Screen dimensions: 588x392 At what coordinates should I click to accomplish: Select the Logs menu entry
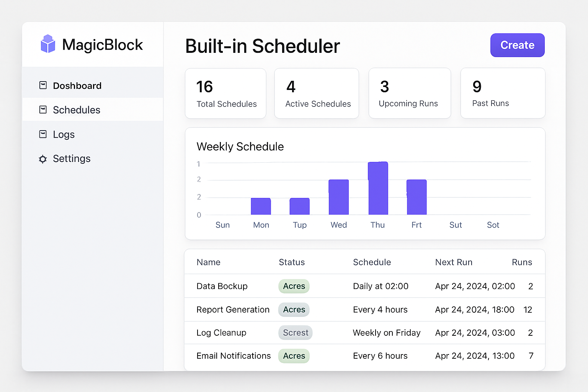tap(64, 134)
